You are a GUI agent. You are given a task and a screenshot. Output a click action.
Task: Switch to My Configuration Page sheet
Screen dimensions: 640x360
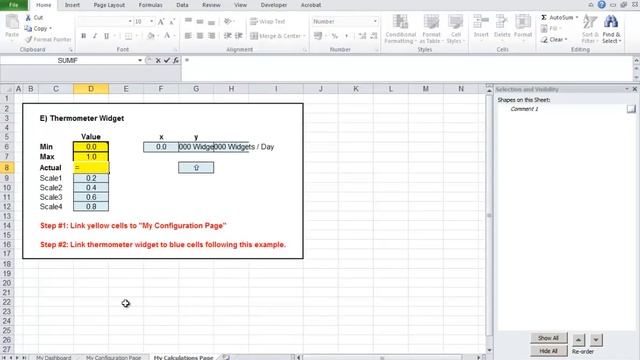click(113, 357)
